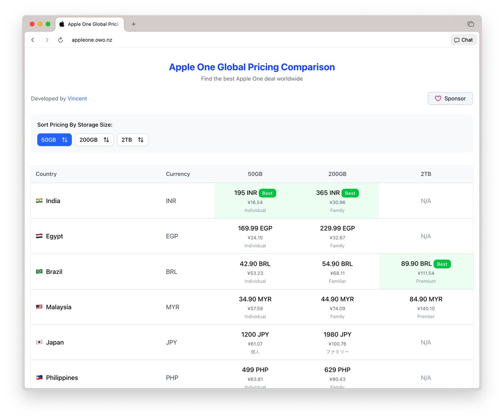
Task: Click the 50GB column header
Action: (255, 174)
